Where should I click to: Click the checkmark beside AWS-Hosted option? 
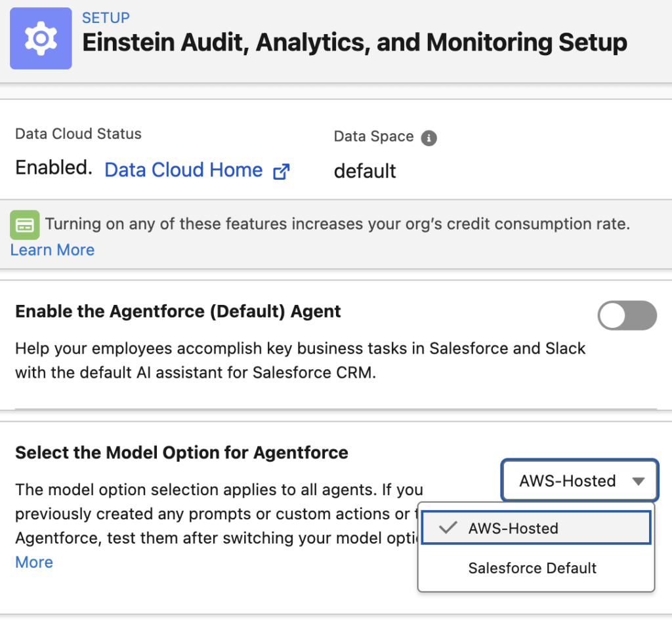pyautogui.click(x=448, y=528)
